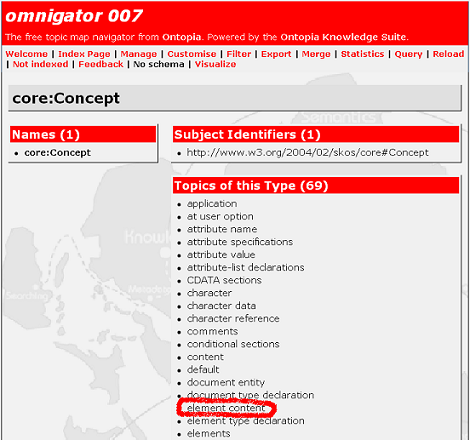Open the CDATA sections topic
The height and width of the screenshot is (440, 470).
pos(224,280)
